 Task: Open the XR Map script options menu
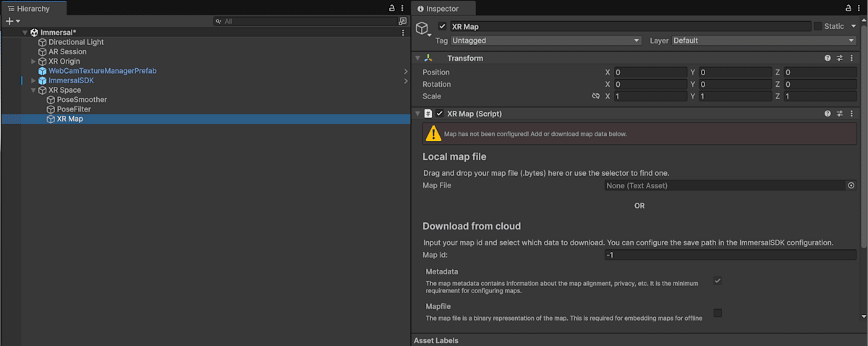851,114
